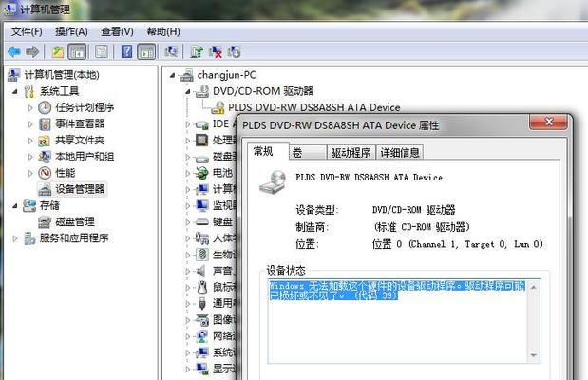Image resolution: width=588 pixels, height=380 pixels.
Task: Open the 操作(A) menu
Action: click(71, 31)
